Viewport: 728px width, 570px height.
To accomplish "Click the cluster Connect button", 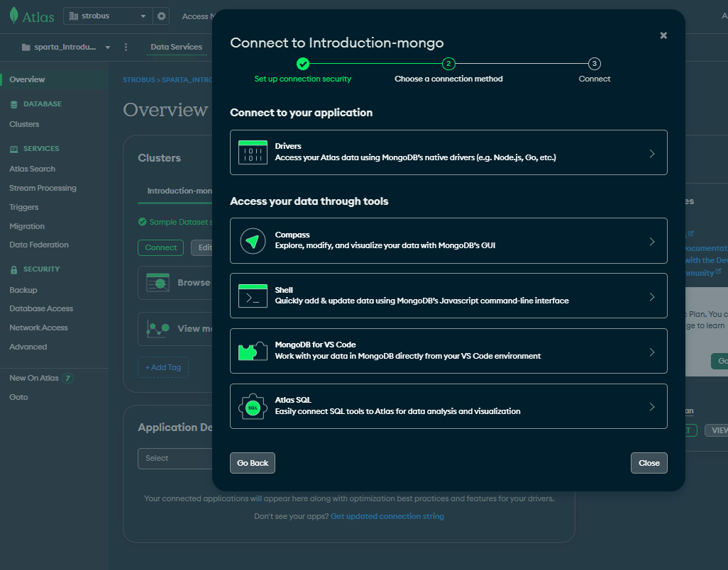I will [x=160, y=247].
